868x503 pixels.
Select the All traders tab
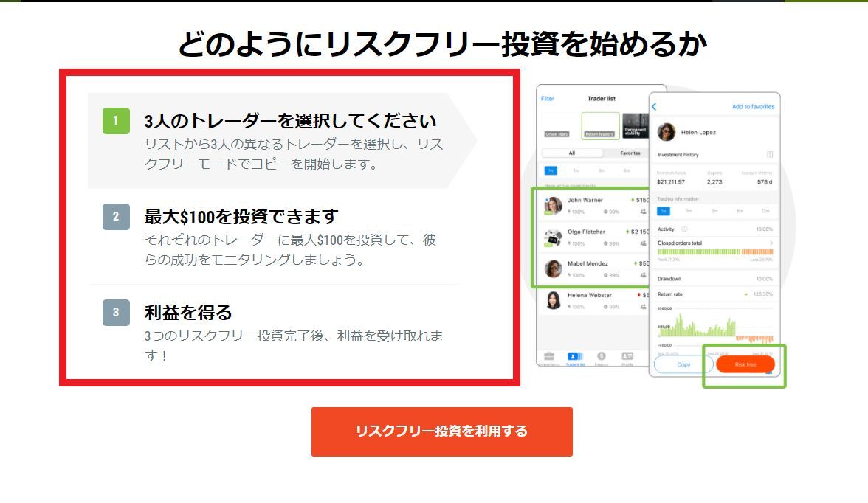point(572,153)
